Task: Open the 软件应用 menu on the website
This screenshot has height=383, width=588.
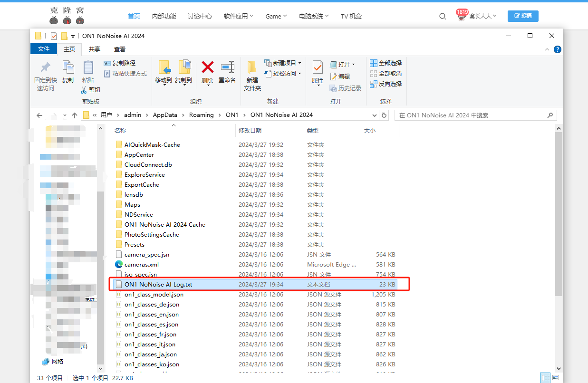Action: [x=238, y=16]
